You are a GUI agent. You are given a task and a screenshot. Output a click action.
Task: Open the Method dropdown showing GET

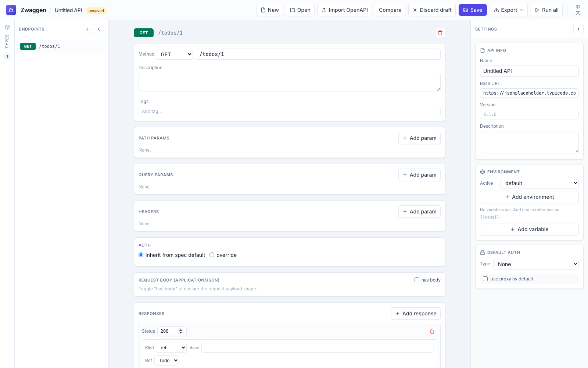point(174,54)
